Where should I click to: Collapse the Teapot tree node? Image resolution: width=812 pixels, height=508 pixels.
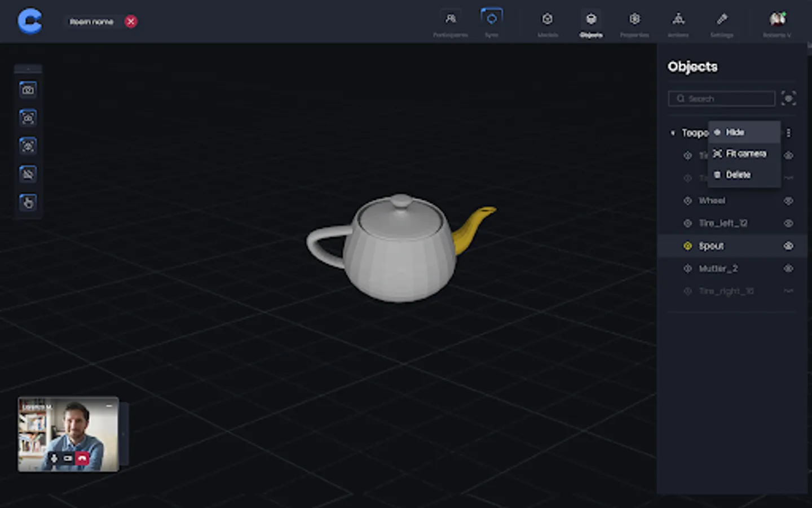point(673,133)
